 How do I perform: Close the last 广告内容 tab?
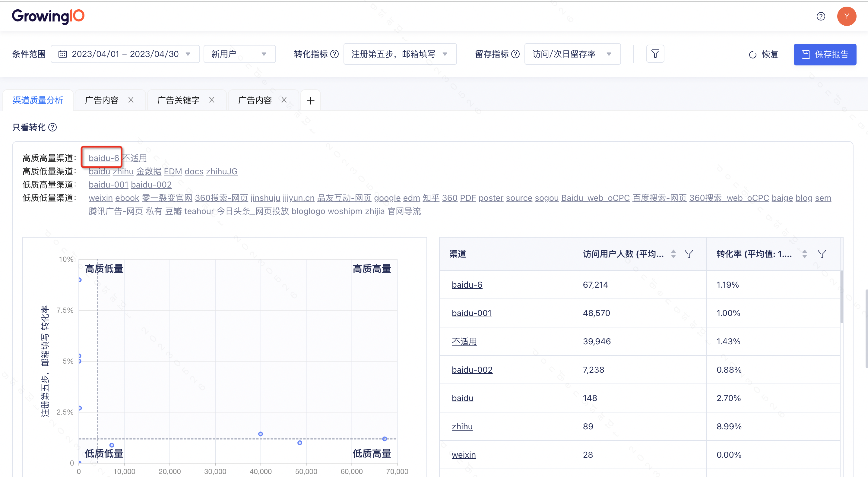284,100
